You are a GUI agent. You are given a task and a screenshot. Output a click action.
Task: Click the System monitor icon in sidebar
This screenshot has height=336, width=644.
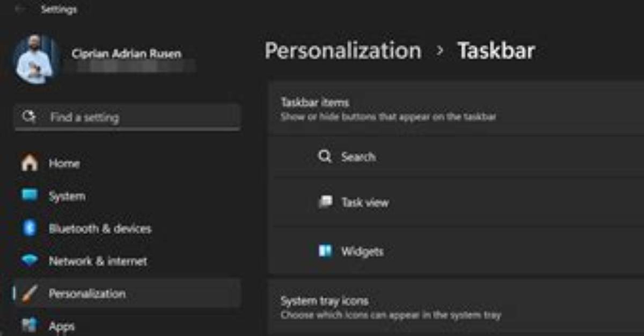point(30,196)
